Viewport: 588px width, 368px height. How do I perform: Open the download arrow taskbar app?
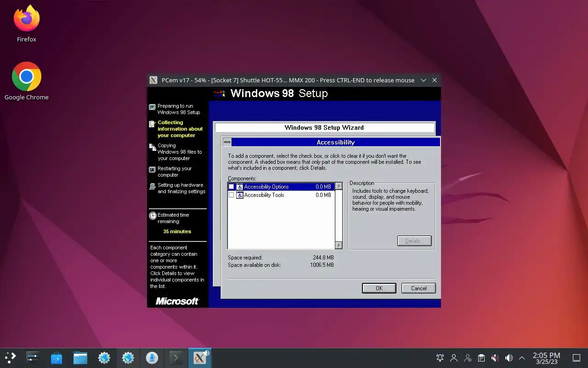(x=152, y=358)
